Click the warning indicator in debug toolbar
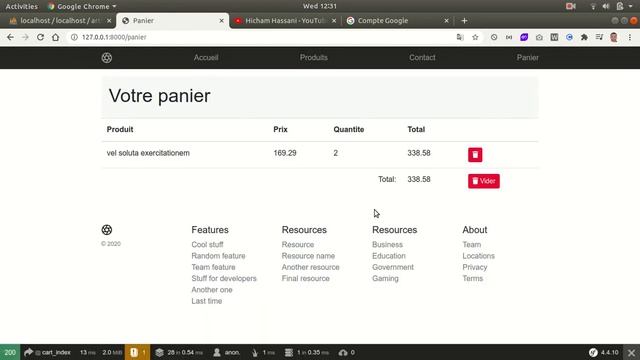Screen dimensions: 640x360 138,352
